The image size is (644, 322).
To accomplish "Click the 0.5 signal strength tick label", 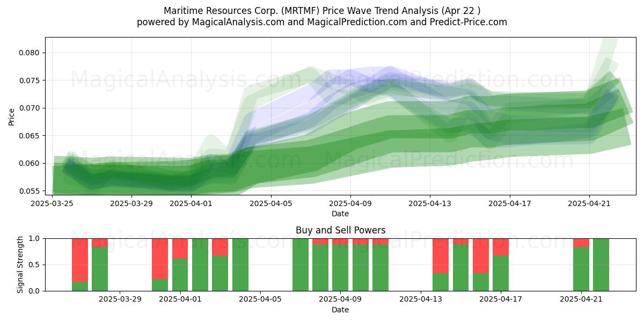I will point(35,265).
